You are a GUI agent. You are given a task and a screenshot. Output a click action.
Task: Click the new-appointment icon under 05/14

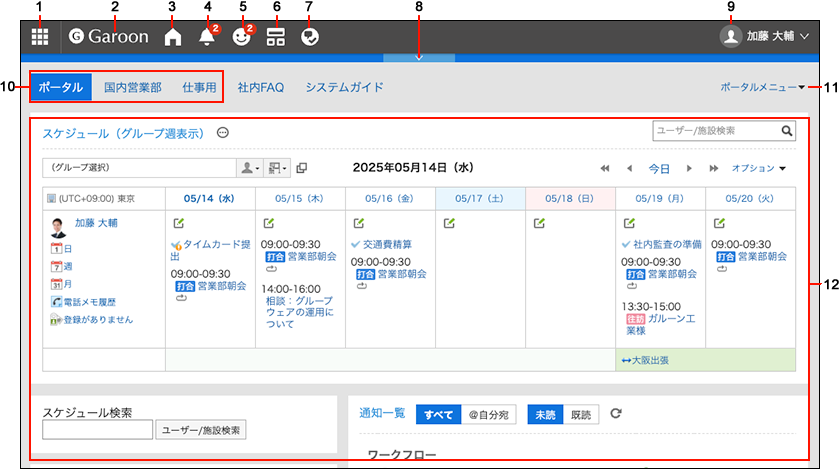(x=178, y=222)
